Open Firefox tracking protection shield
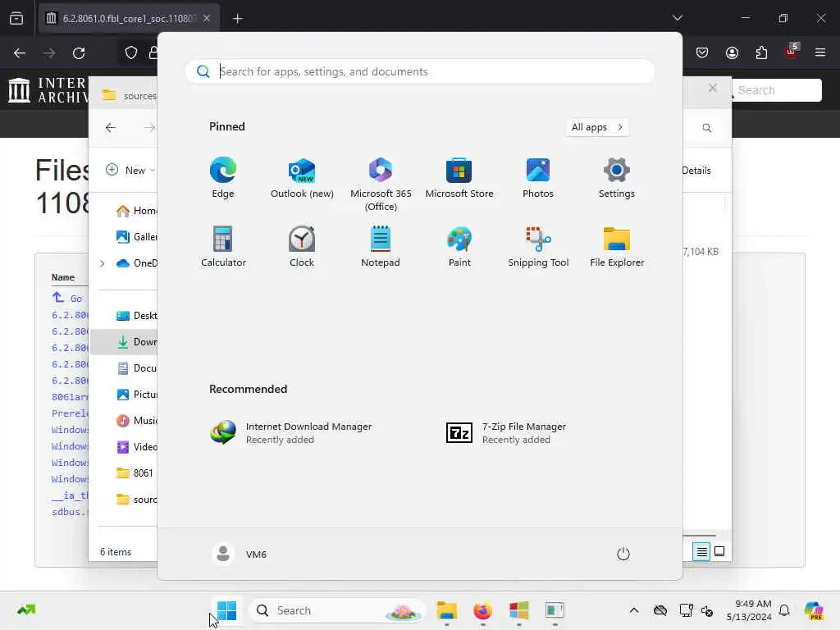Image resolution: width=840 pixels, height=630 pixels. click(x=130, y=52)
